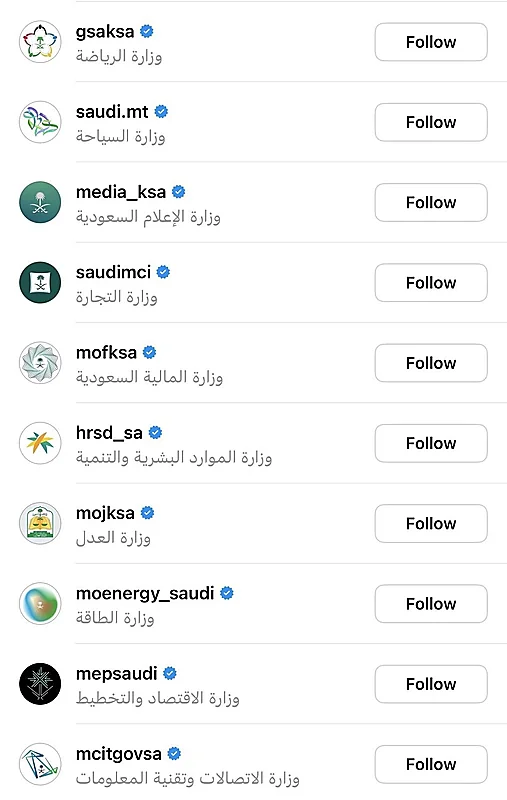Tap the mepsaudi black avatar
This screenshot has height=800, width=507.
40,684
